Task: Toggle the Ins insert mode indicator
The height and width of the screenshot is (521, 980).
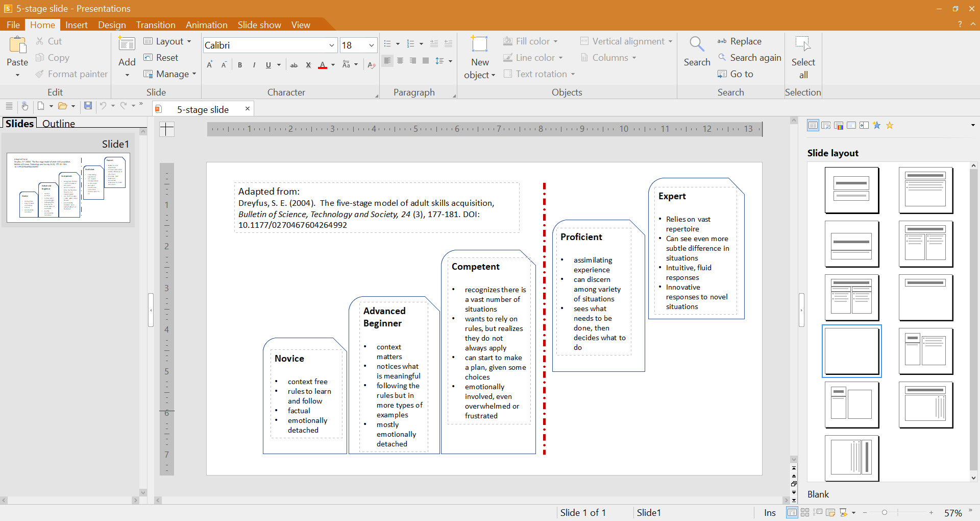Action: pos(770,513)
